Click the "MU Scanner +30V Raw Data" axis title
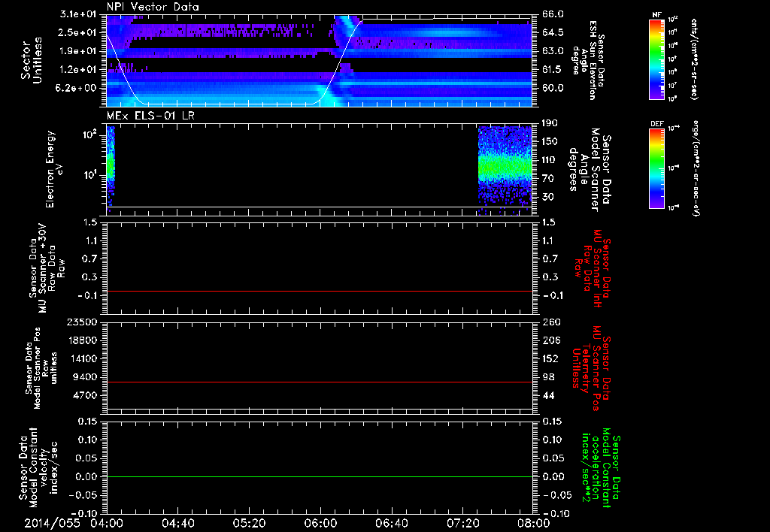 click(46, 268)
